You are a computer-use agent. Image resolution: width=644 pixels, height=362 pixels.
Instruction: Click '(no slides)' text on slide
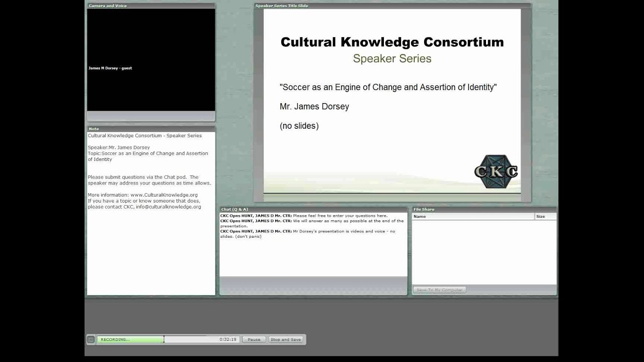coord(299,126)
